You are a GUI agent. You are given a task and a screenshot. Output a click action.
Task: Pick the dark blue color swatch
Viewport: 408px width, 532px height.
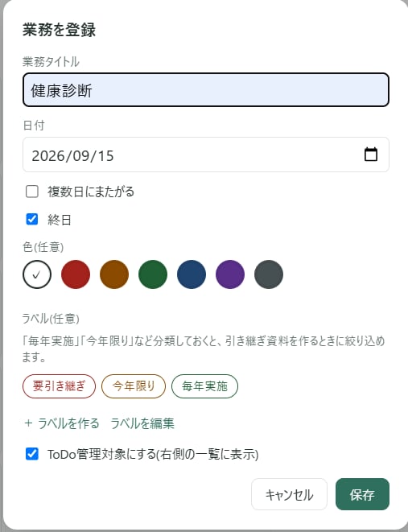tap(192, 274)
